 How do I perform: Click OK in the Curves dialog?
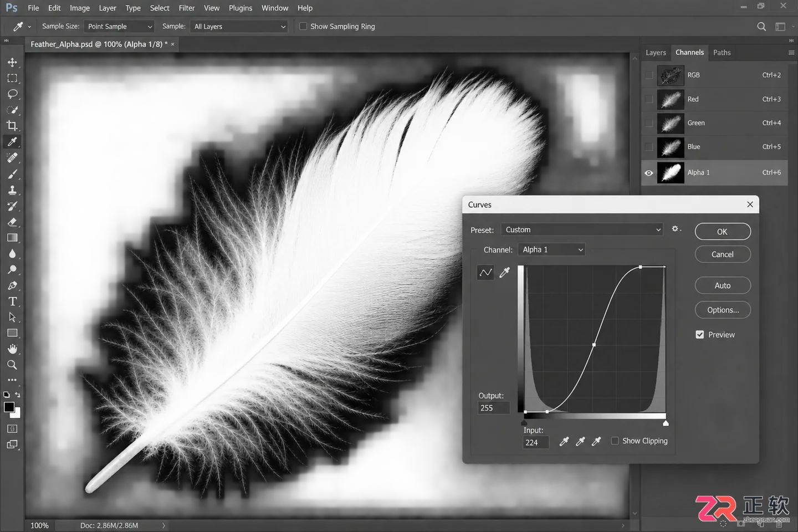(x=723, y=232)
